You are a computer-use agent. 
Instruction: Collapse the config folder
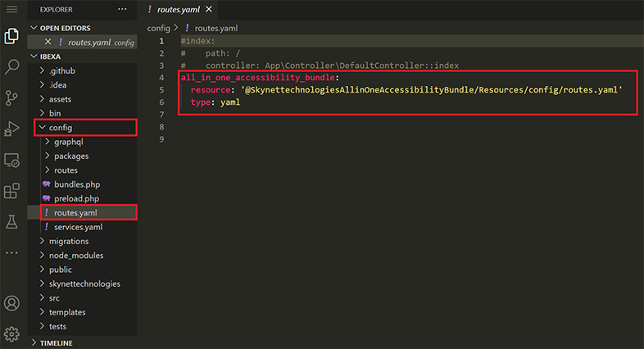coord(60,128)
